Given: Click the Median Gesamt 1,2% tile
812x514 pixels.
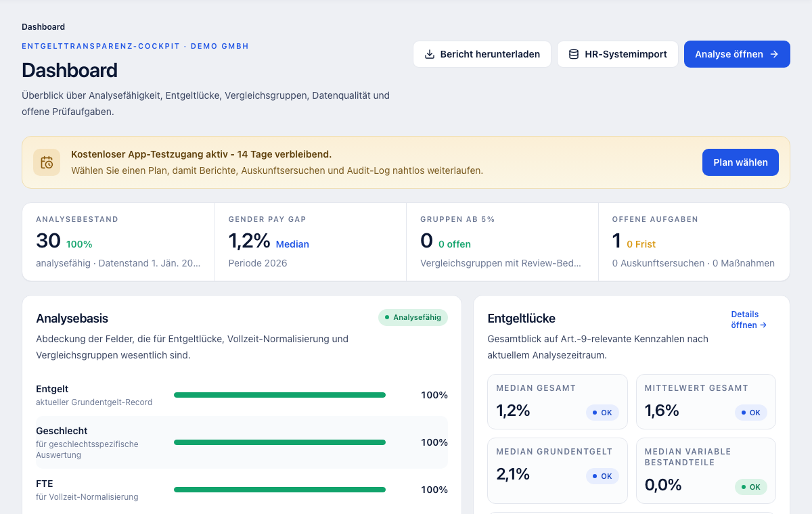Looking at the screenshot, I should click(558, 402).
